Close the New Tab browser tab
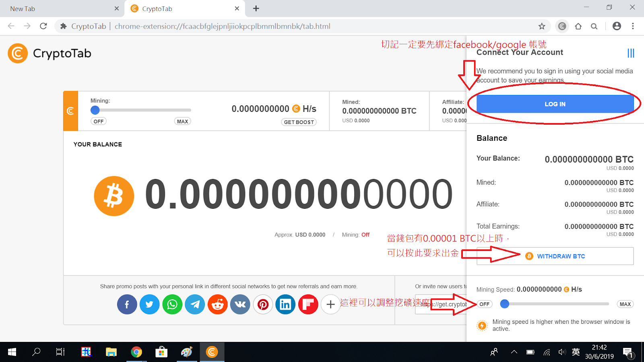This screenshot has height=362, width=644. point(117,8)
